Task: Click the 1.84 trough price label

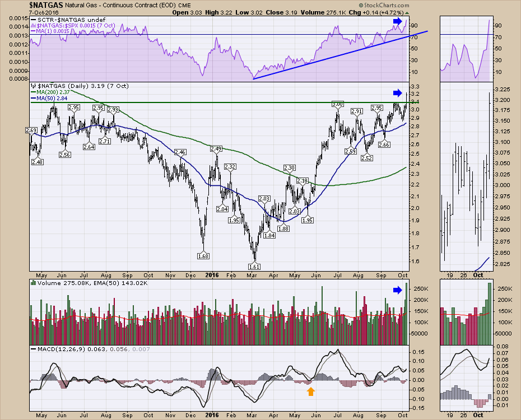Action: (269, 235)
